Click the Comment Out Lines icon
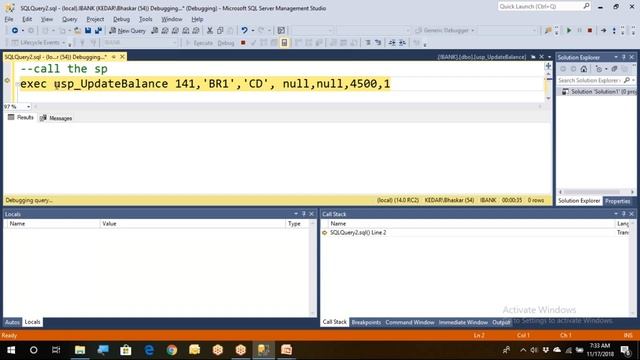This screenshot has height=360, width=640. click(368, 42)
